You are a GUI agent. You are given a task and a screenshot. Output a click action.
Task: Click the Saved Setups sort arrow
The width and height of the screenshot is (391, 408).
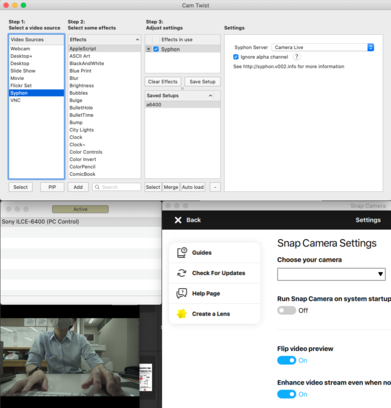tap(210, 96)
